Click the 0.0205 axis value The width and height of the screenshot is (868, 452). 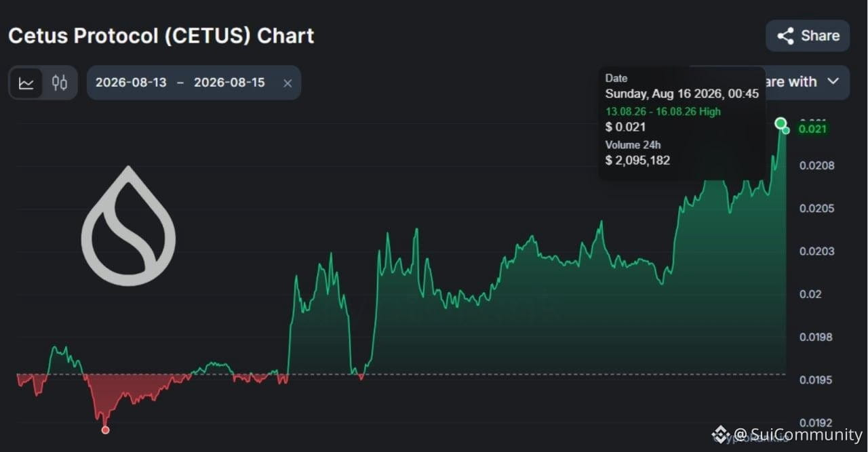[817, 208]
